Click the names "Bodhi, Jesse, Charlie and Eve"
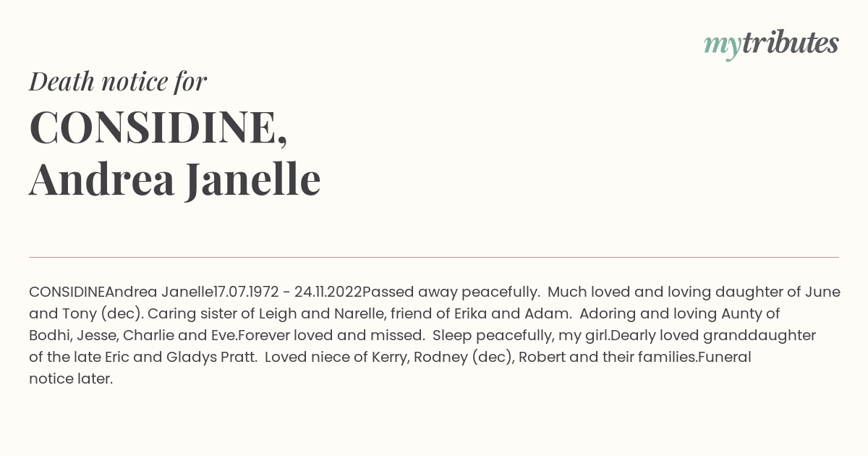This screenshot has height=456, width=868. (133, 336)
